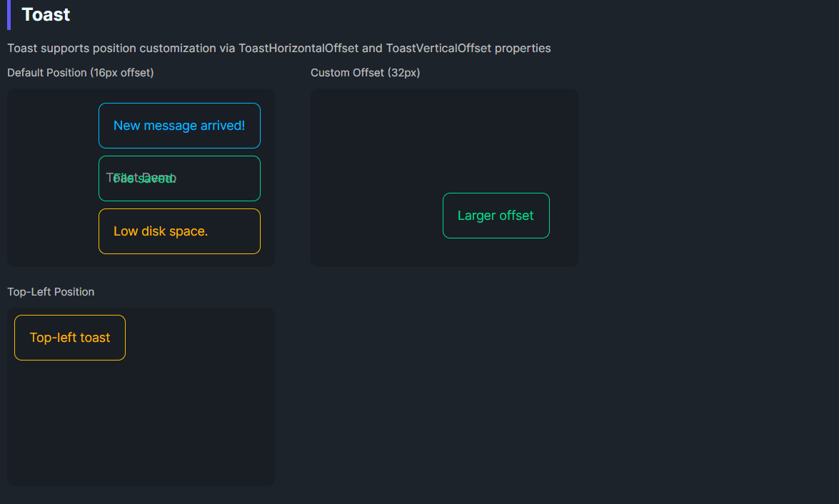Click empty area above the "Larger offset" toast
The height and width of the screenshot is (504, 839).
click(496, 143)
